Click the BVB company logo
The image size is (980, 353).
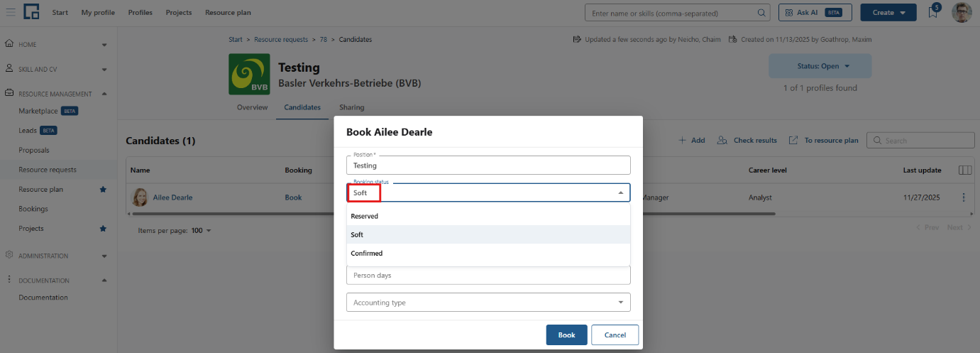coord(249,74)
